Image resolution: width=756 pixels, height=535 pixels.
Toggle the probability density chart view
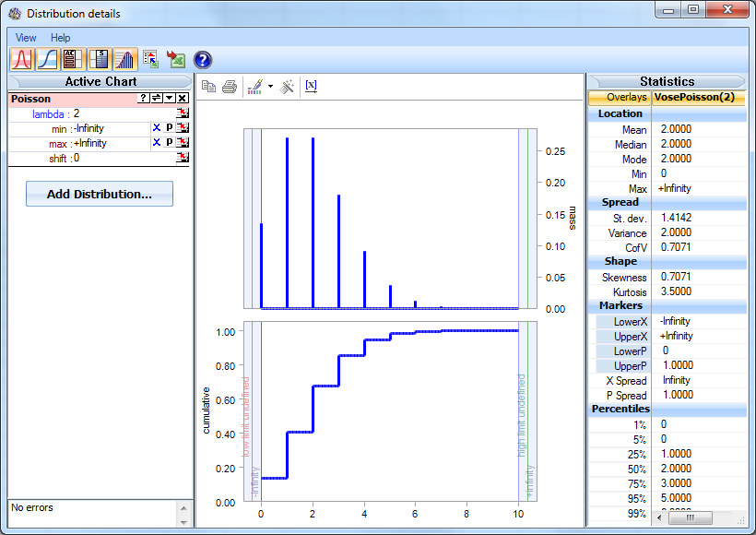coord(22,59)
